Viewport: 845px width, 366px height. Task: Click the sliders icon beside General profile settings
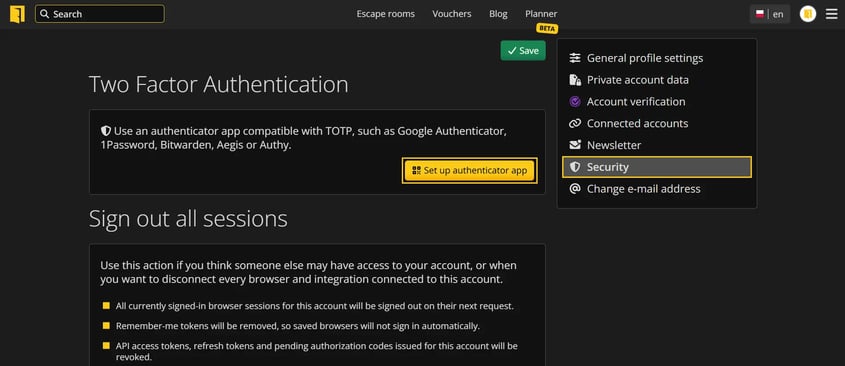coord(575,58)
